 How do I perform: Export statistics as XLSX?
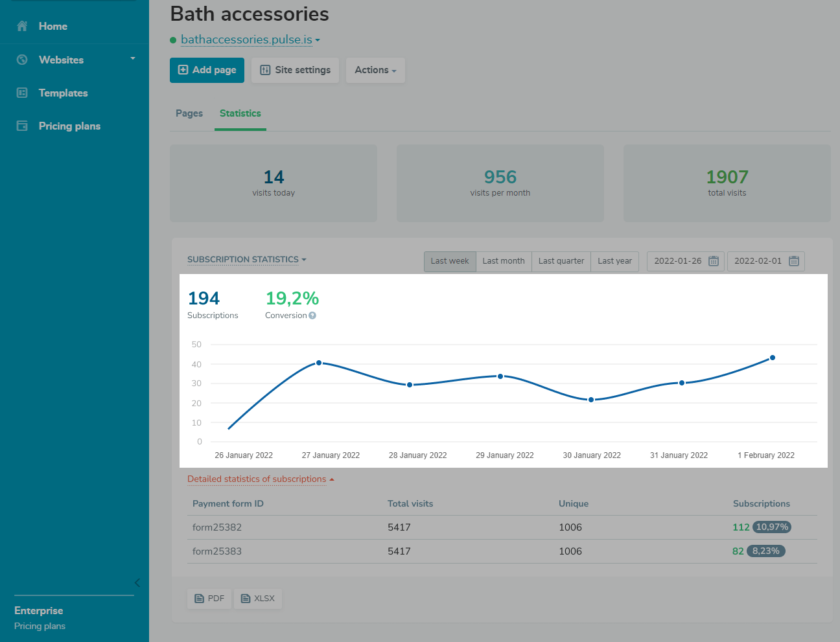coord(257,599)
